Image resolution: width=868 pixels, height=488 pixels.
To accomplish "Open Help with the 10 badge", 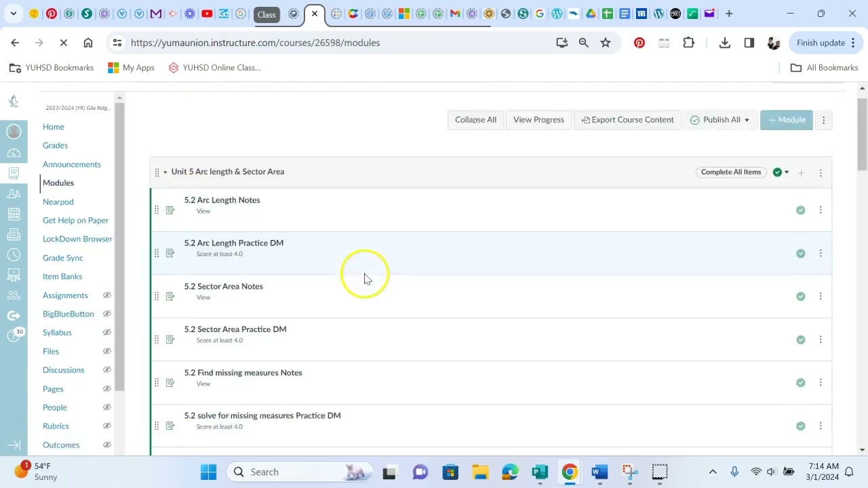I will tap(14, 335).
